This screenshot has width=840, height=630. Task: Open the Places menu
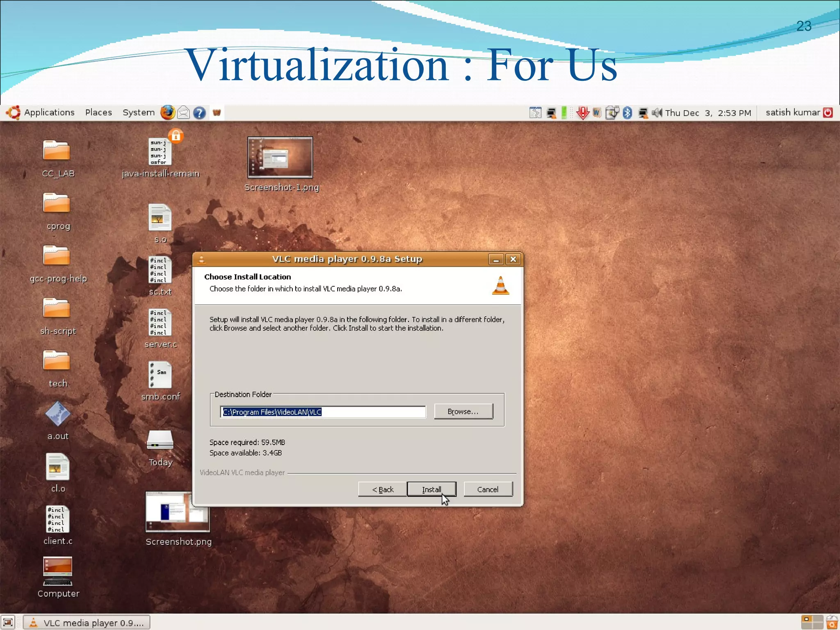(x=98, y=112)
